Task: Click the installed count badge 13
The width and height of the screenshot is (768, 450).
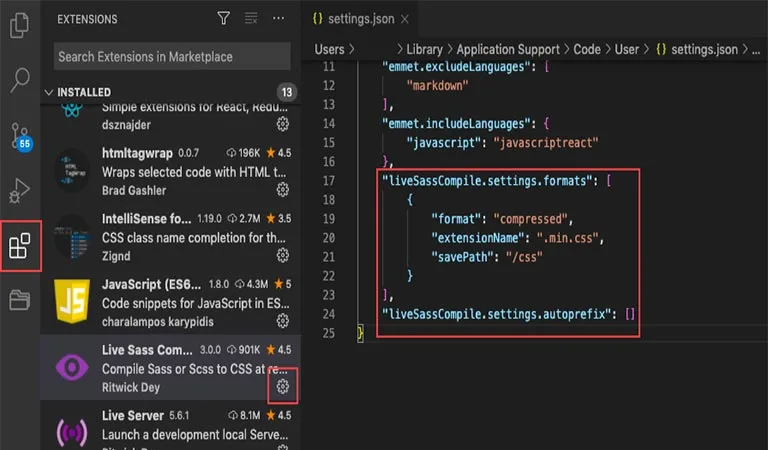Action: 287,92
